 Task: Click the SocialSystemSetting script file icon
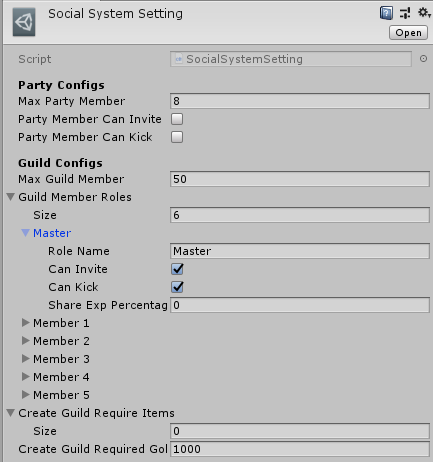(x=179, y=59)
